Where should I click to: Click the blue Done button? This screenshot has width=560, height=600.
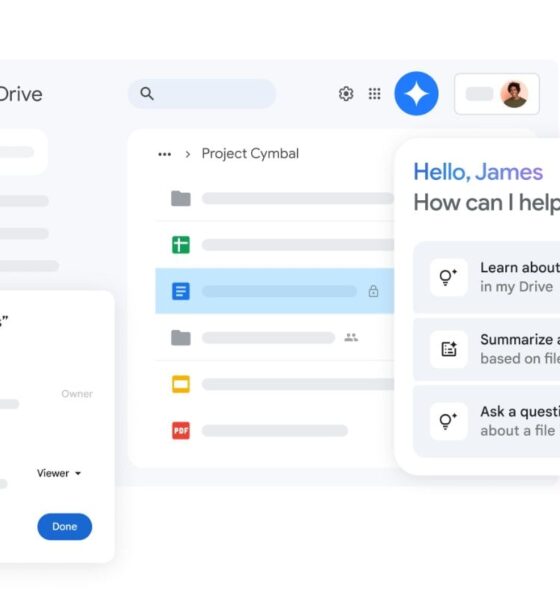[65, 527]
